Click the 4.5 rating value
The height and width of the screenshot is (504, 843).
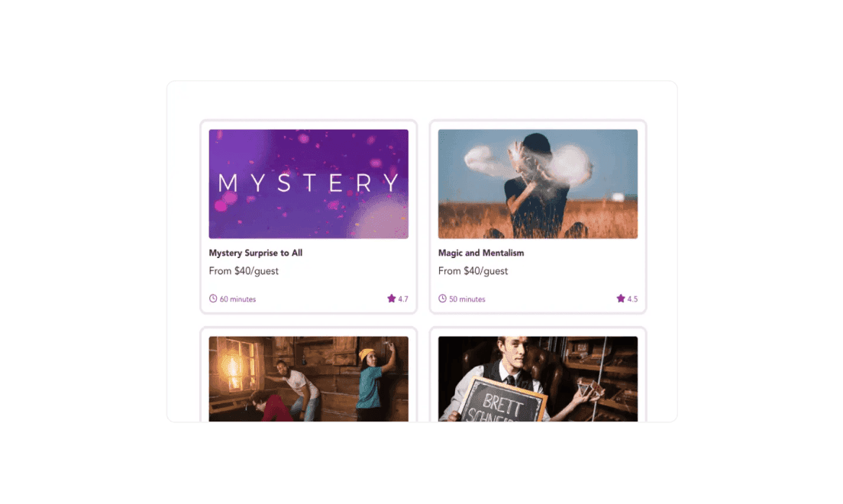(632, 299)
